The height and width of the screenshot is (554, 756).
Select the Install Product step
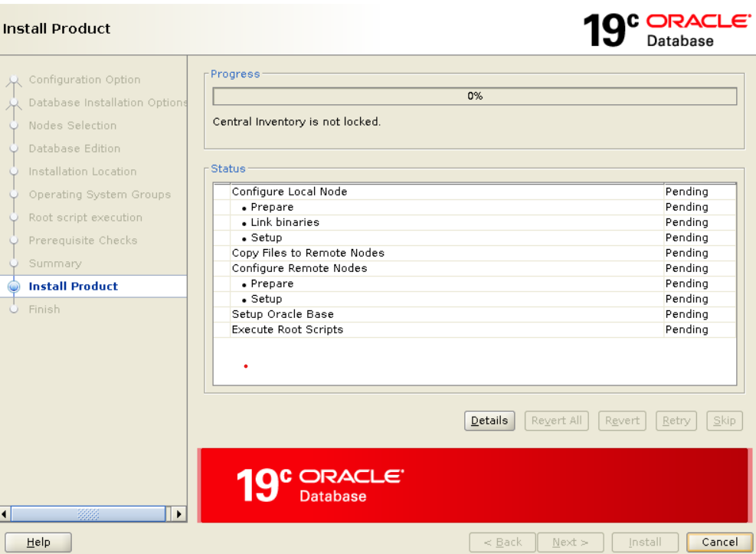74,287
